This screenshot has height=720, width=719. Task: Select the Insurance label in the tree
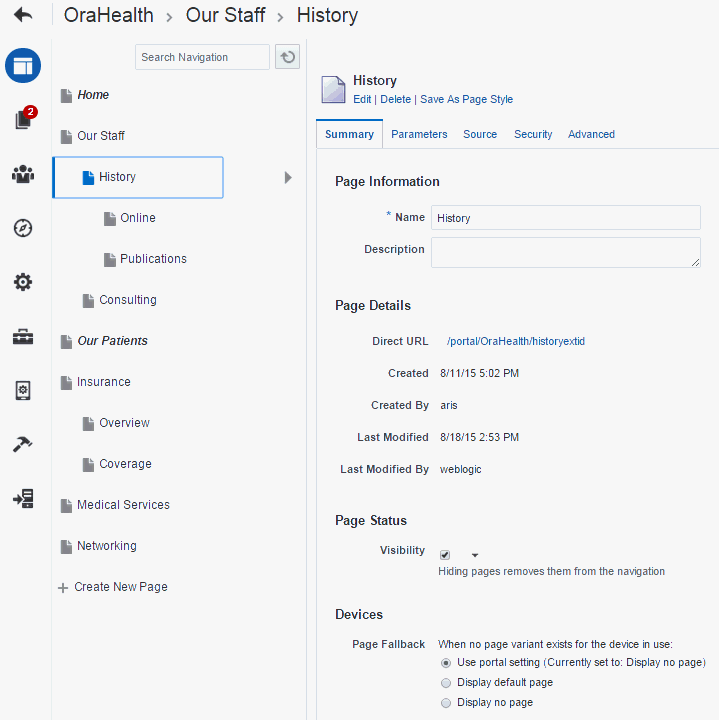(104, 382)
